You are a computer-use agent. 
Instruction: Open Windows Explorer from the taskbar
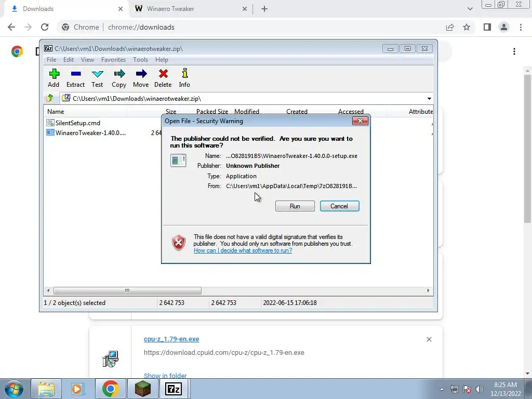pos(46,389)
